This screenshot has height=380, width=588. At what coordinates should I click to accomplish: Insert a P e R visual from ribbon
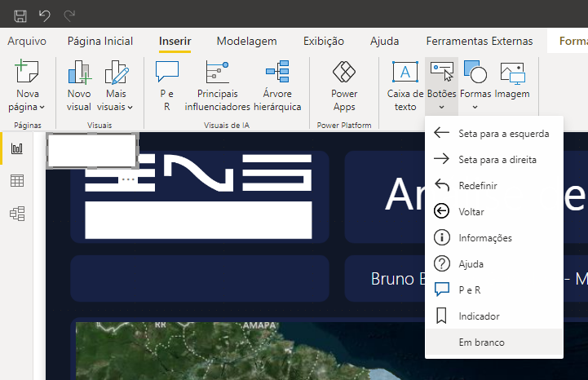(167, 86)
